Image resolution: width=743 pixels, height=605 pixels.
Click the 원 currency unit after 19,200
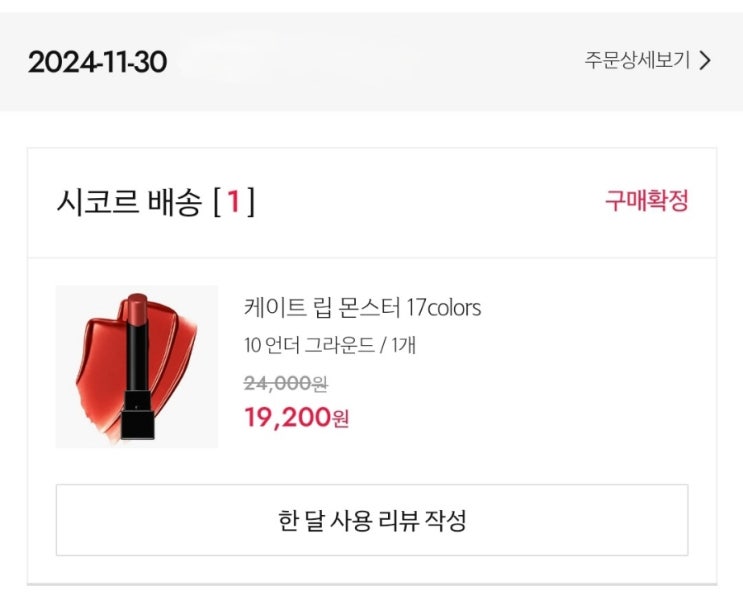tap(340, 419)
